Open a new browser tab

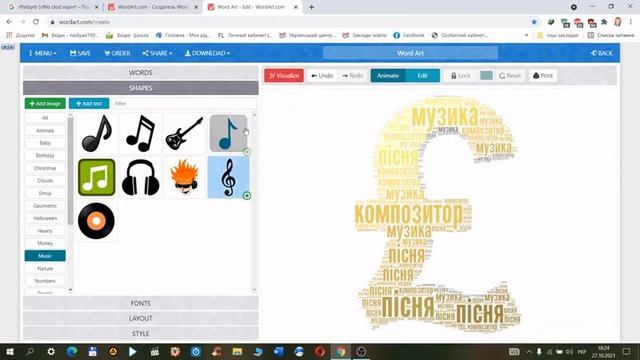(311, 7)
